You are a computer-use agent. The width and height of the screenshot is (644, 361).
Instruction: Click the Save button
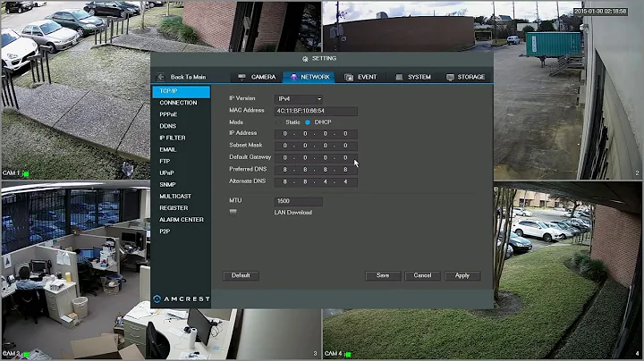pos(383,276)
